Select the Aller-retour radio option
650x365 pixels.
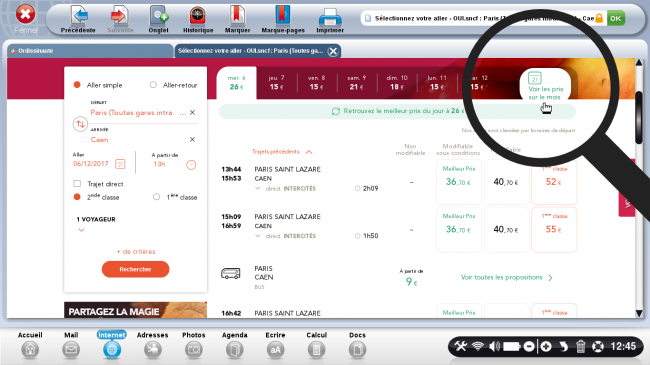(x=153, y=85)
